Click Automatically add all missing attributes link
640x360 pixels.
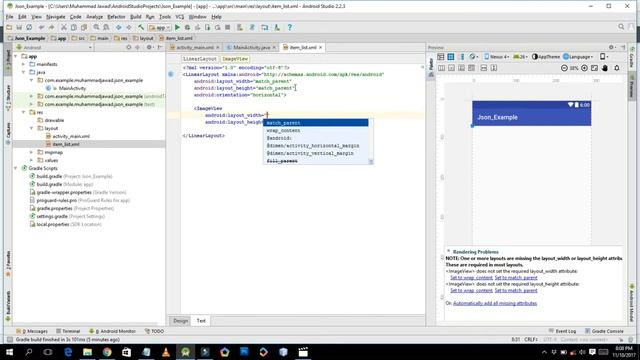pyautogui.click(x=495, y=303)
